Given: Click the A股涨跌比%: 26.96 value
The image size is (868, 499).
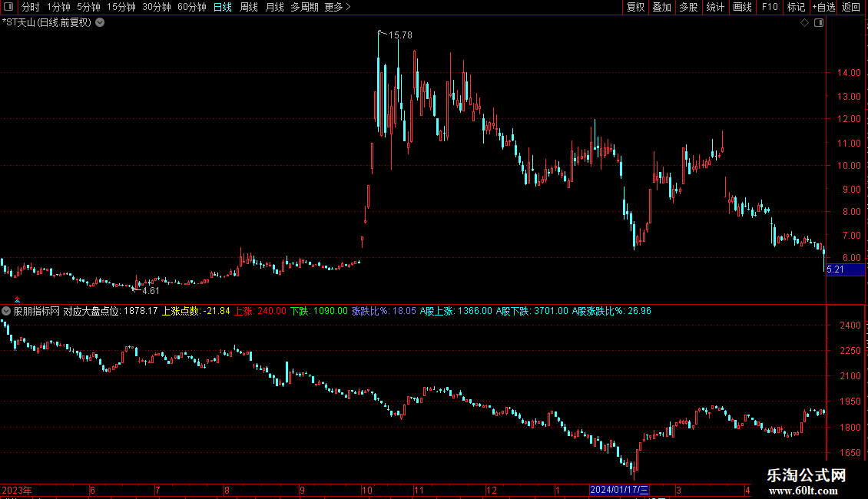Looking at the screenshot, I should tap(611, 311).
